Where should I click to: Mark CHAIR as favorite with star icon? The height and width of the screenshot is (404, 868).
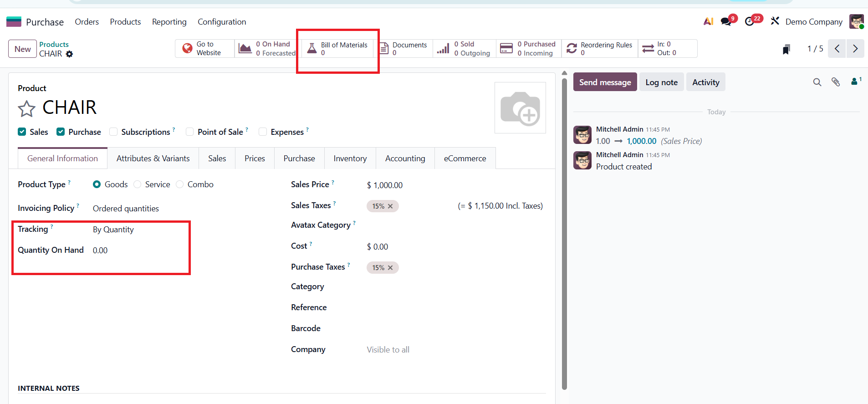26,109
